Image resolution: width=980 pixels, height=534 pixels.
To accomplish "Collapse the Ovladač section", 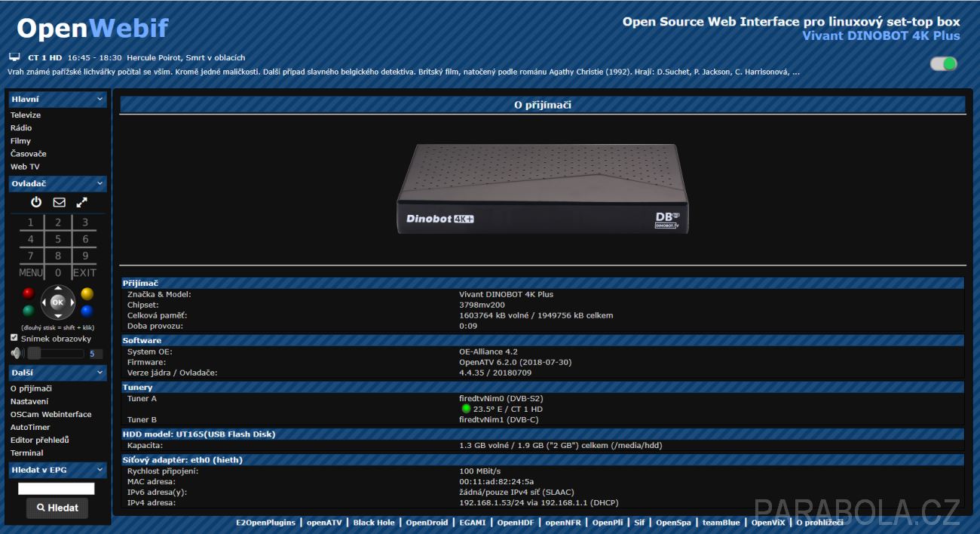I will pyautogui.click(x=100, y=183).
